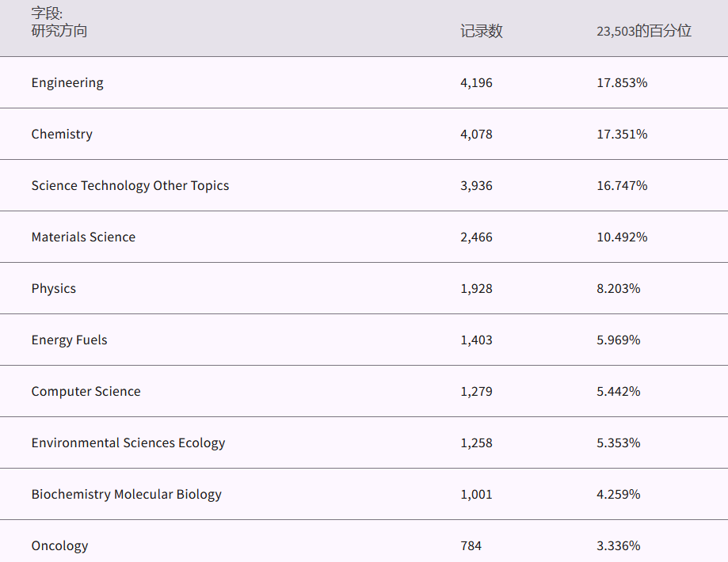Click the 记录数 column header
Image resolution: width=728 pixels, height=562 pixels.
click(482, 32)
